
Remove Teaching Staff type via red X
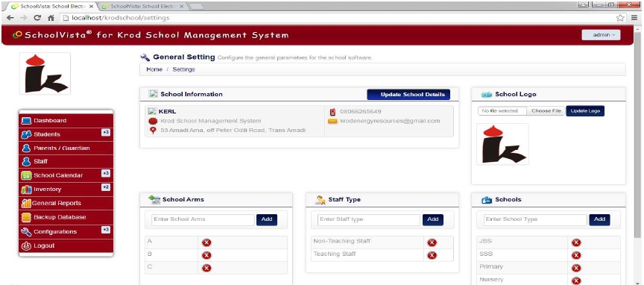pos(432,255)
